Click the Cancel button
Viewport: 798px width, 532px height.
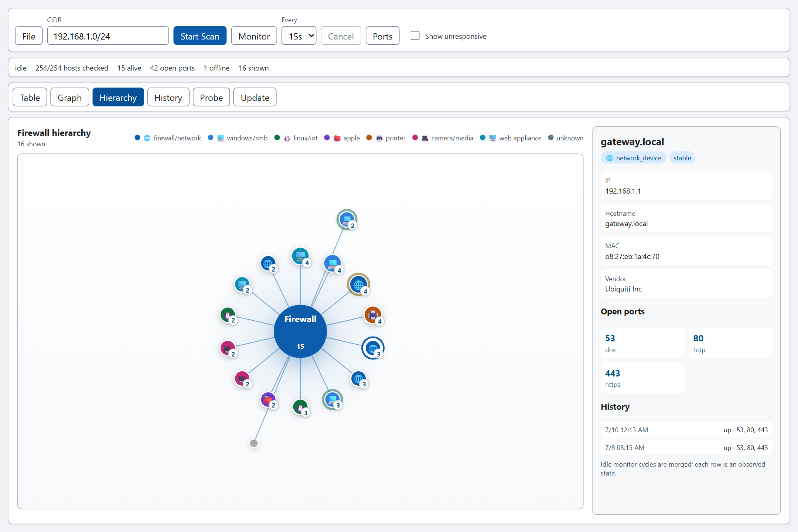coord(341,35)
